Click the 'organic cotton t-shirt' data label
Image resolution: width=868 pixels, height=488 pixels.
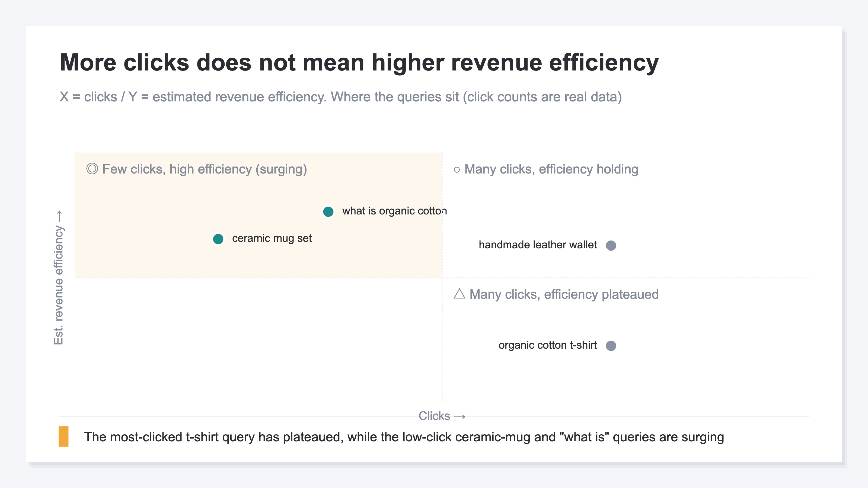coord(548,345)
